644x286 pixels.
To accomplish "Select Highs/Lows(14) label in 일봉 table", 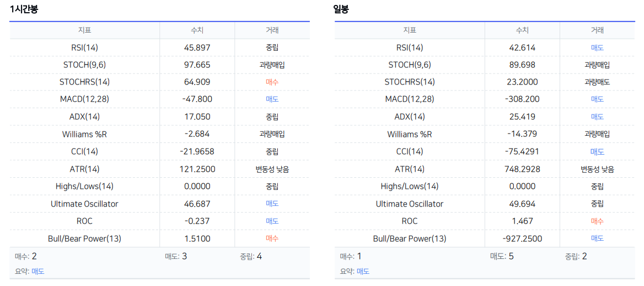I will [x=410, y=187].
